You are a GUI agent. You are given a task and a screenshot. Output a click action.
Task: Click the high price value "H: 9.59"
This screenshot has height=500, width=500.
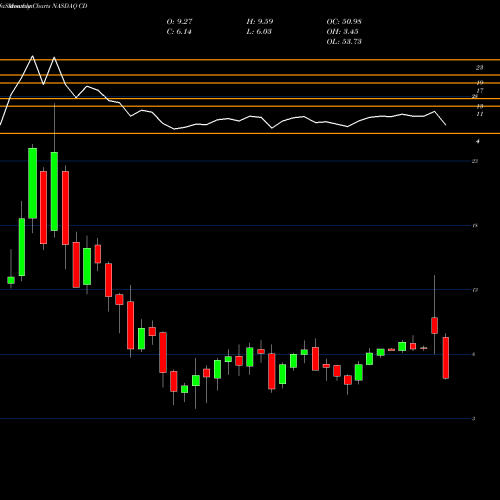point(260,22)
